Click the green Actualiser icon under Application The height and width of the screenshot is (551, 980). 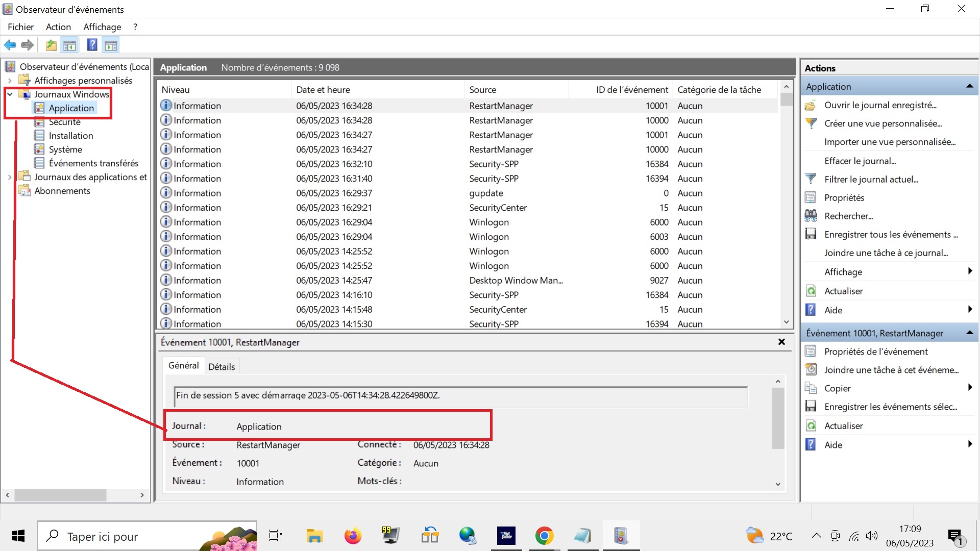(811, 291)
